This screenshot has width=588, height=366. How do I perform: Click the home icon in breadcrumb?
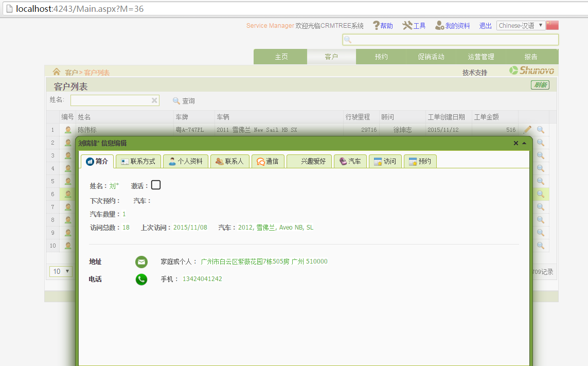click(57, 72)
